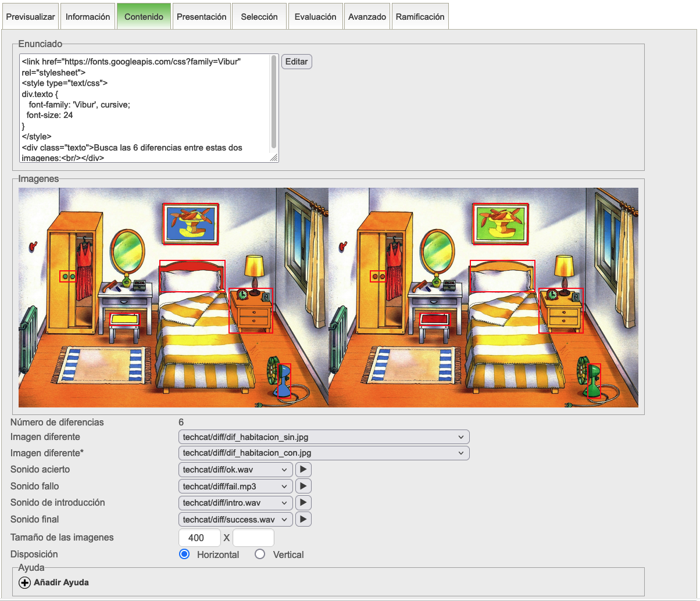Click the blue painting in the left image

click(191, 223)
